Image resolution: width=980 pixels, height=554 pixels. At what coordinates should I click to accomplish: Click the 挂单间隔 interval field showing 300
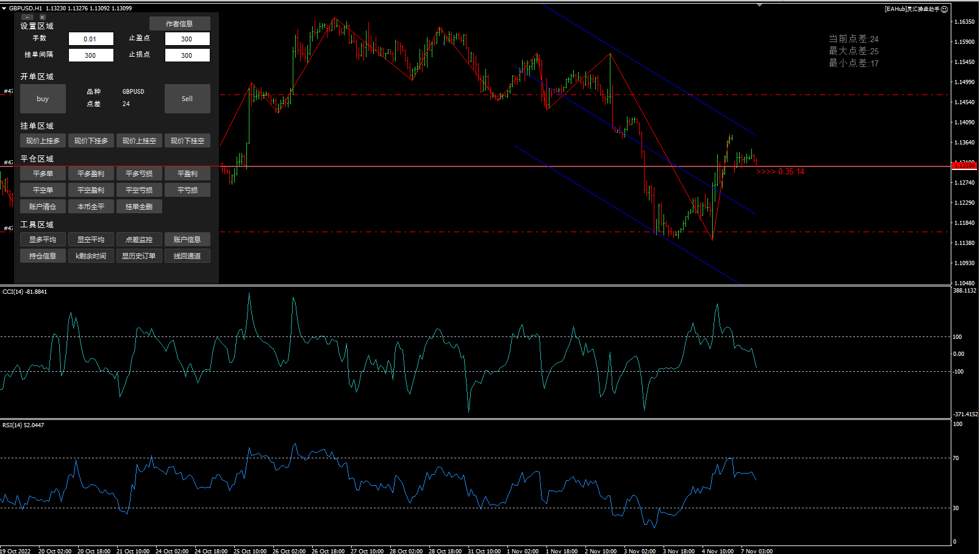pos(90,55)
